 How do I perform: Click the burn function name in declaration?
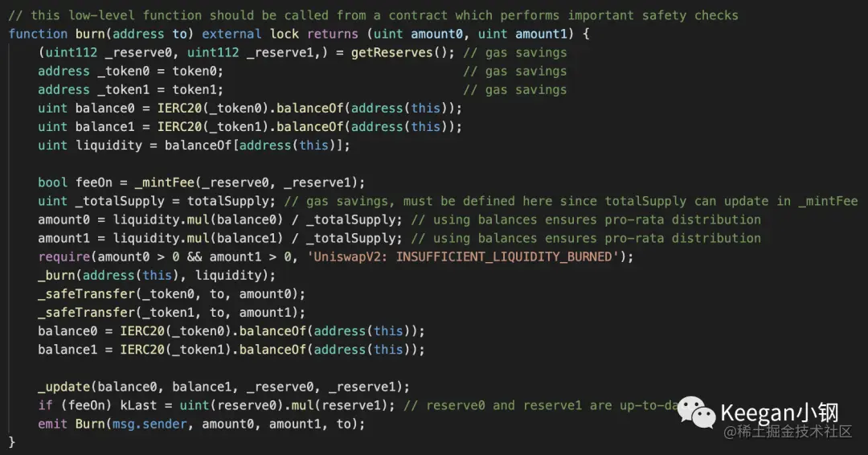point(90,34)
